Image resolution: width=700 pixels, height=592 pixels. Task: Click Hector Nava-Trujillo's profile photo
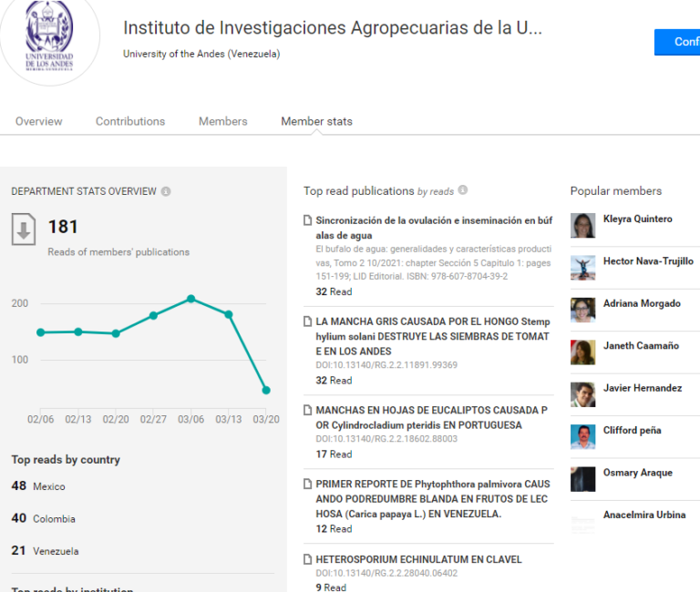pos(583,268)
